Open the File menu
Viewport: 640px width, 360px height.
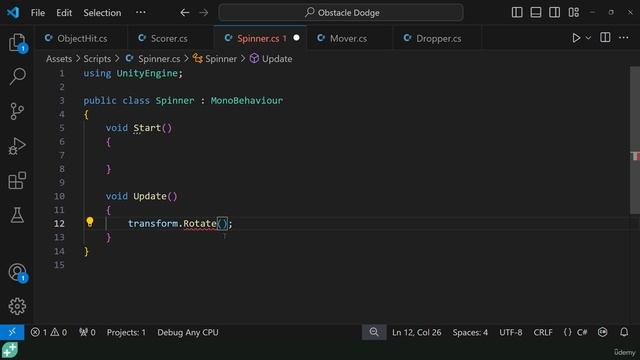click(x=38, y=13)
